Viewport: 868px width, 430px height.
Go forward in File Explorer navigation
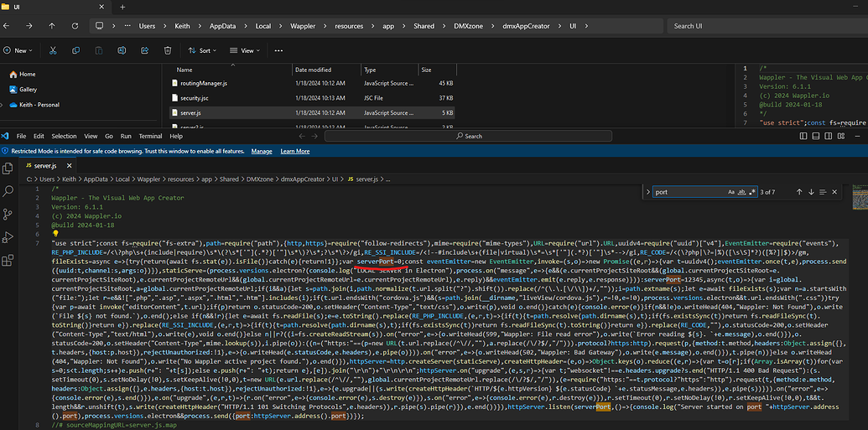click(29, 26)
